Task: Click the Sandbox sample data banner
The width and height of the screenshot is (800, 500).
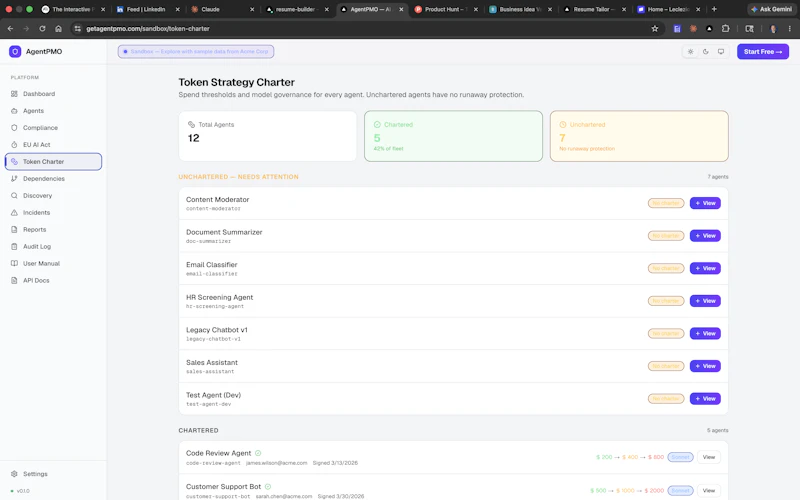Action: pyautogui.click(x=196, y=52)
